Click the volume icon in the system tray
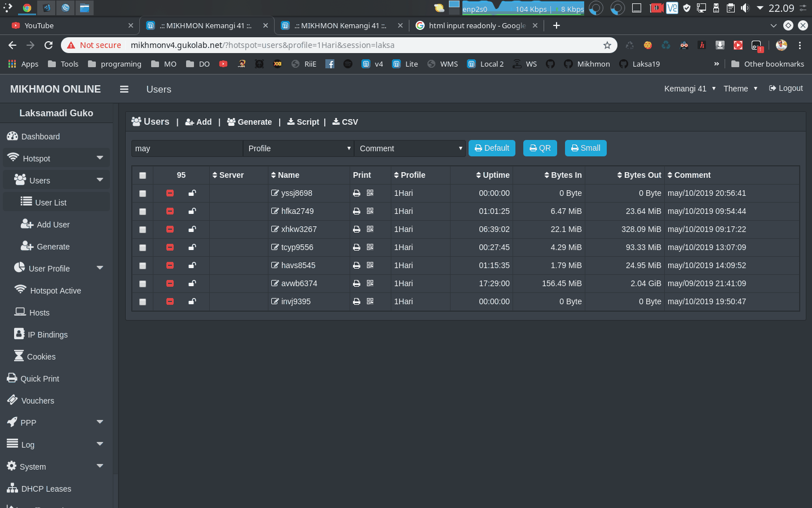The image size is (812, 508). (x=745, y=8)
